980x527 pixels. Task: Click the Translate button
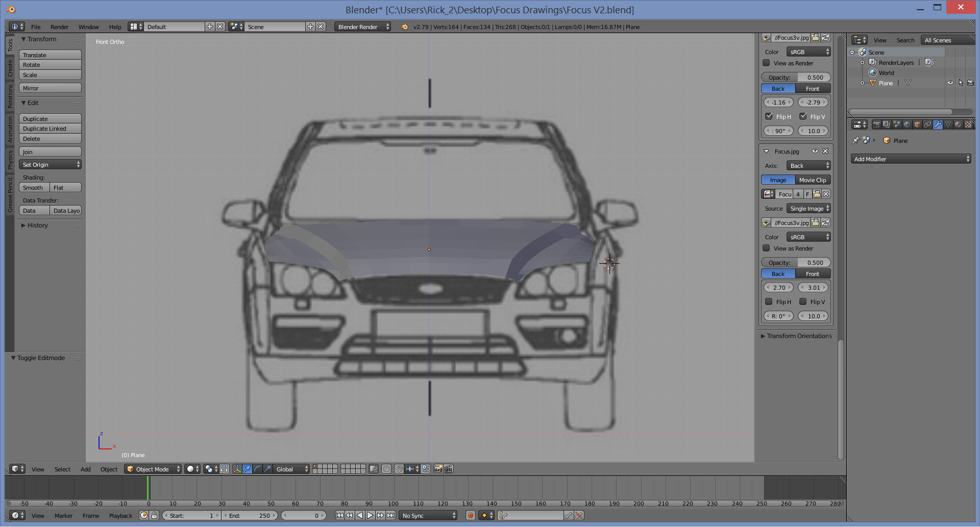coord(50,55)
